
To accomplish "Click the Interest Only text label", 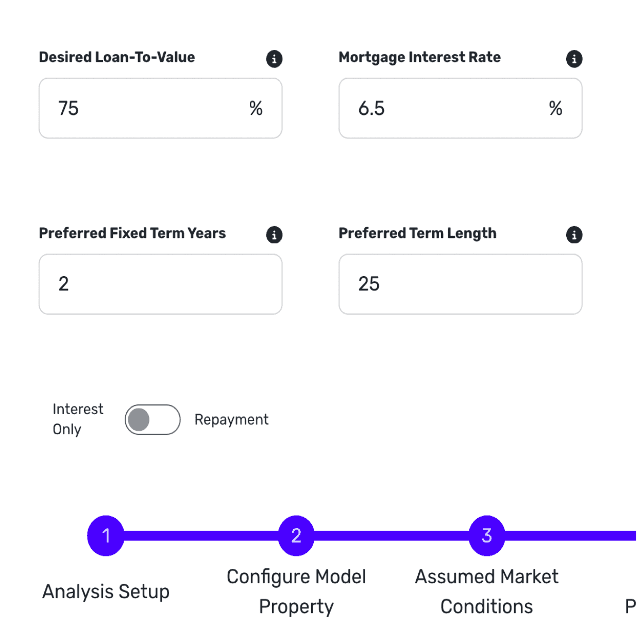I will click(x=78, y=419).
